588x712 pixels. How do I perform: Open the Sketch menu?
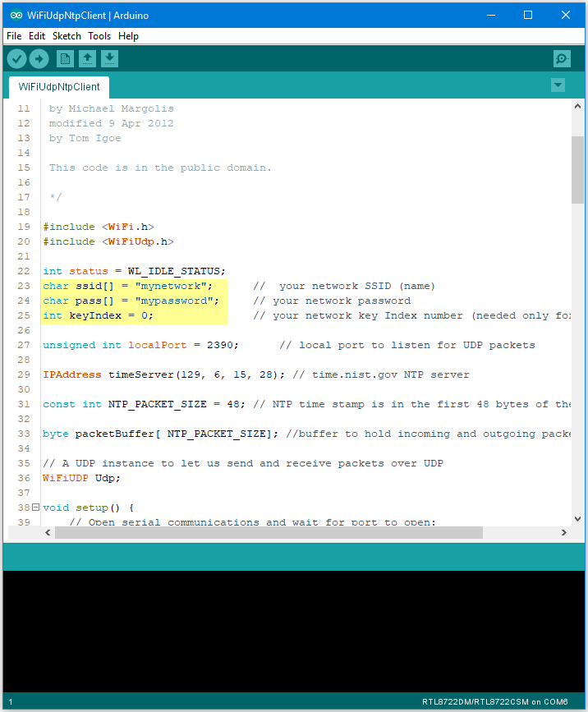pos(67,36)
